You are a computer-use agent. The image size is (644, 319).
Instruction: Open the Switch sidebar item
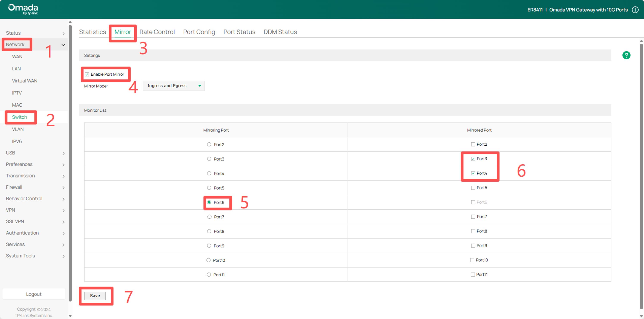pos(19,117)
